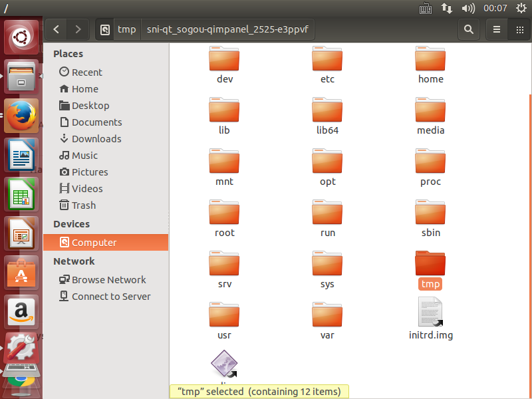Screen dimensions: 532x399
Task: Open Music in the sidebar
Action: 106,156
